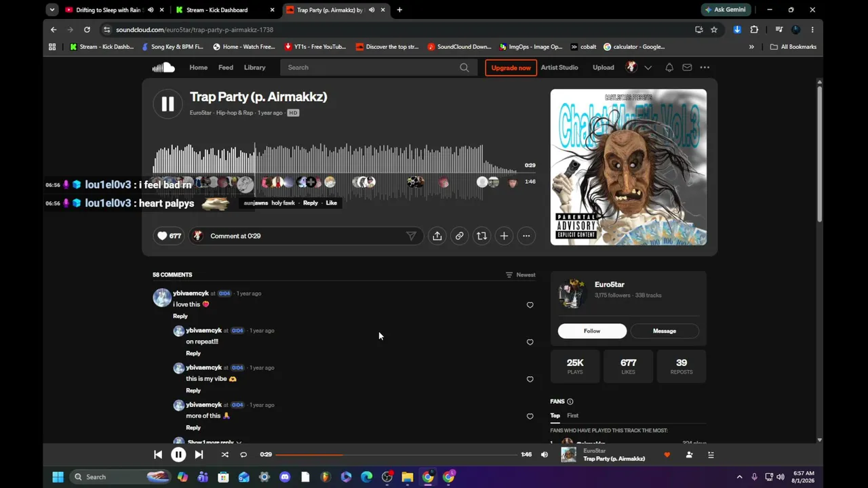868x488 pixels.
Task: Open the track's three-dot more options
Action: point(526,236)
